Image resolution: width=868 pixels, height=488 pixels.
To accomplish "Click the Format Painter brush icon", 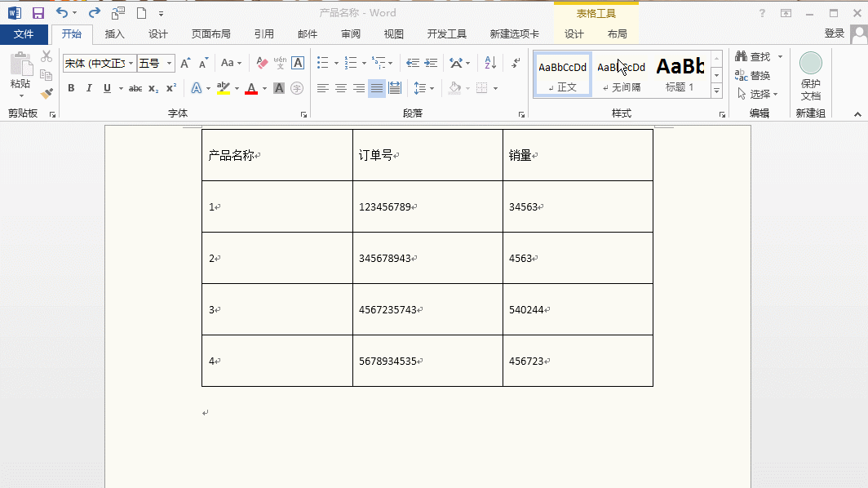I will click(x=46, y=93).
